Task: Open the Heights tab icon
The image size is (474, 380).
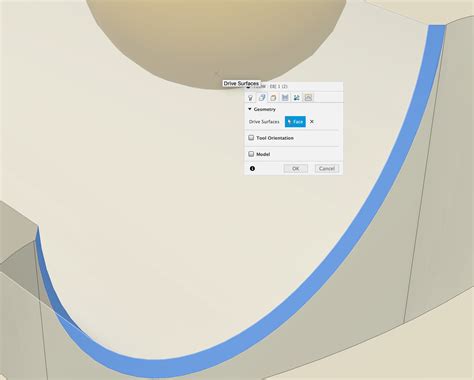Action: (x=273, y=98)
